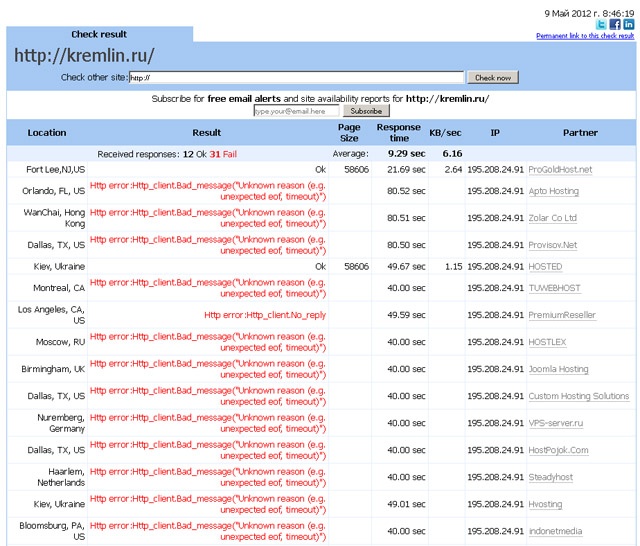Click the Facebook share icon
The width and height of the screenshot is (640, 546).
click(615, 24)
